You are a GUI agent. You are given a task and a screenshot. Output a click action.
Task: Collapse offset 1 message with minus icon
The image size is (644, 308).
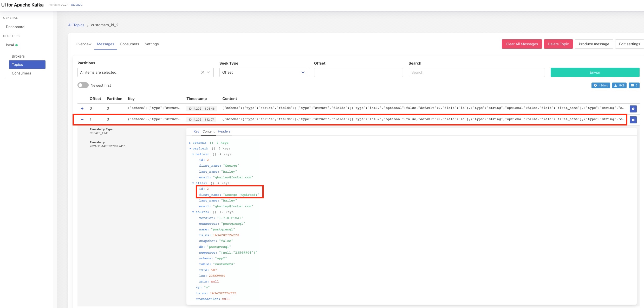(82, 120)
